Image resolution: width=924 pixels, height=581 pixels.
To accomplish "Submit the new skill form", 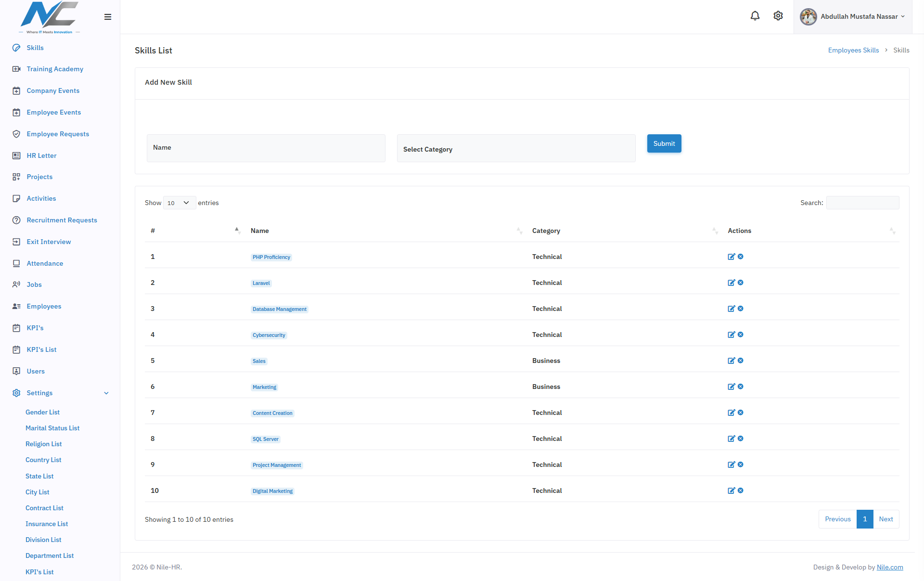I will click(664, 143).
